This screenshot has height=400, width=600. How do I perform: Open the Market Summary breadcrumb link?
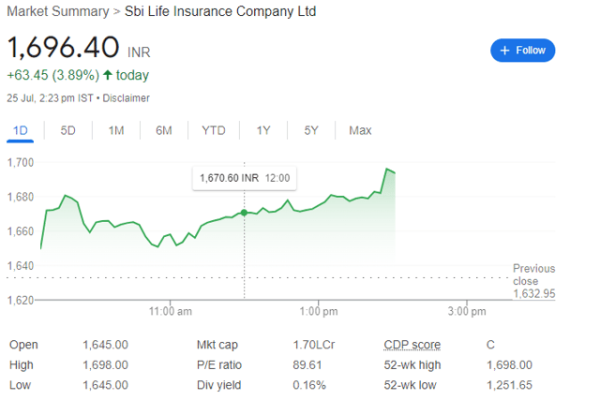pyautogui.click(x=58, y=11)
